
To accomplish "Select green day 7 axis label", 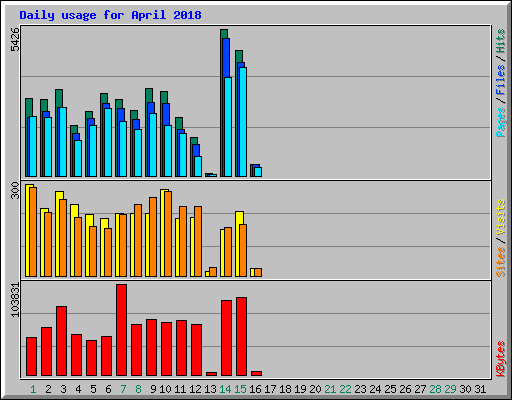I will tap(123, 389).
